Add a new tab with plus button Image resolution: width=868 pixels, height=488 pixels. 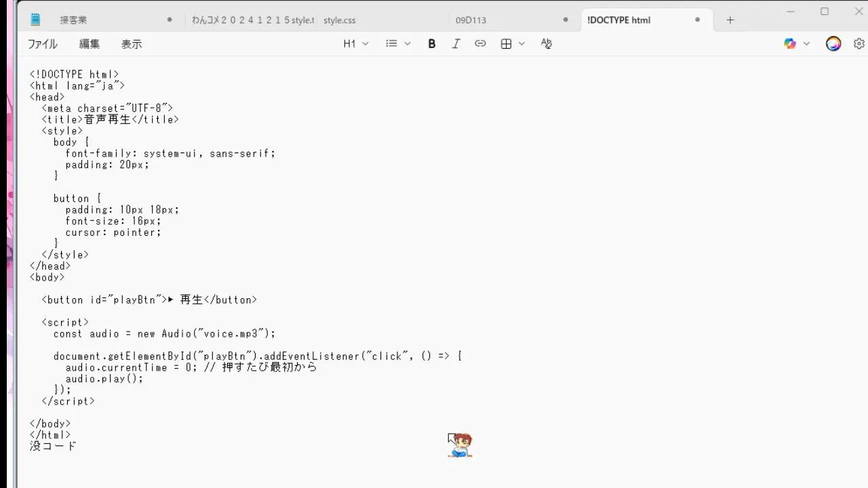coord(730,20)
